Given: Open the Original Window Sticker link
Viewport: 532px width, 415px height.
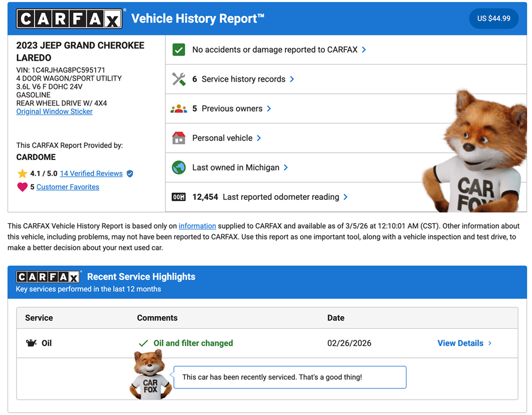Looking at the screenshot, I should click(54, 111).
